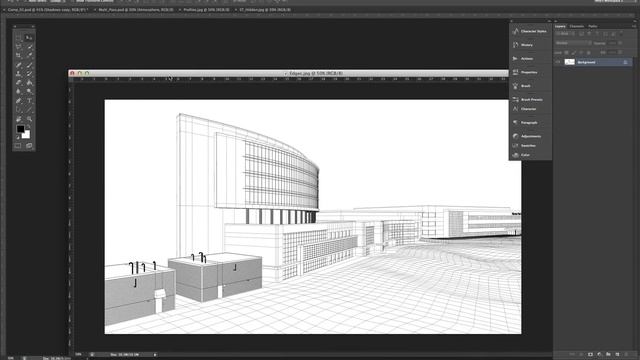The height and width of the screenshot is (360, 640).
Task: Toggle lock all in Layers panel
Action: 589,53
